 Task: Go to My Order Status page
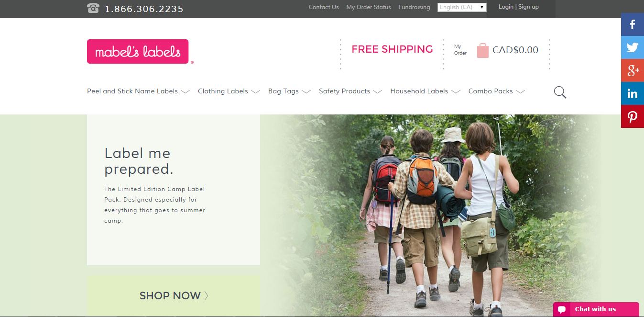(369, 7)
